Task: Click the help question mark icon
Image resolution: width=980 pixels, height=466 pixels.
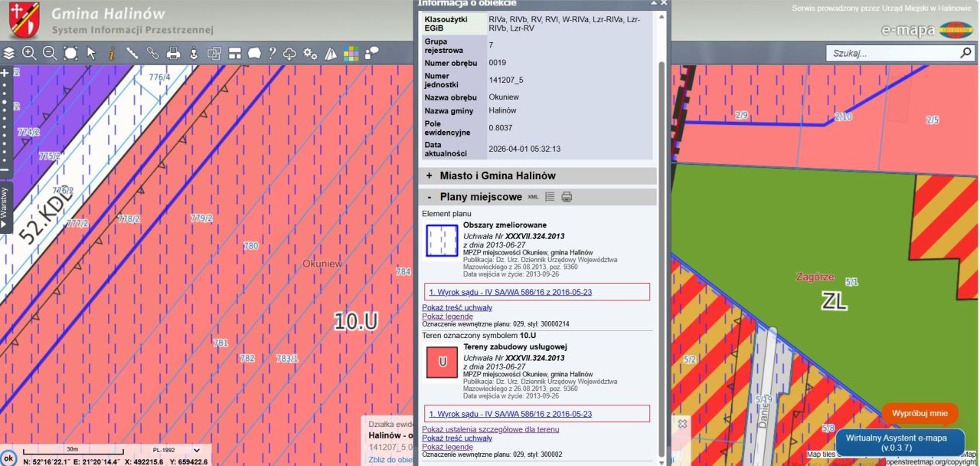Action: coord(271,53)
